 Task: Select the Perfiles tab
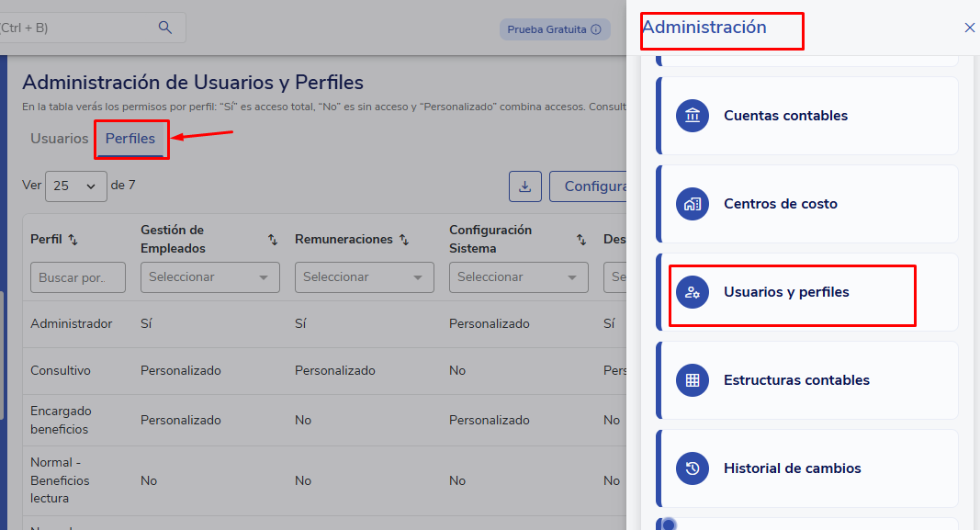point(130,139)
